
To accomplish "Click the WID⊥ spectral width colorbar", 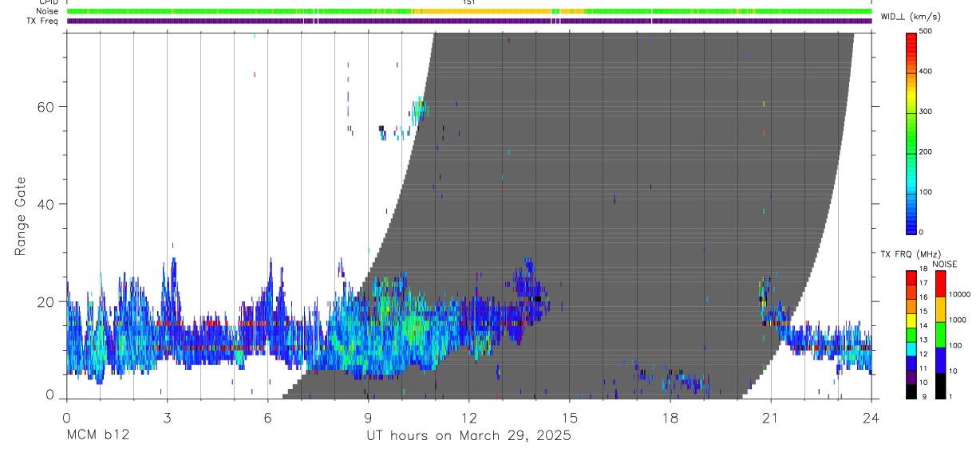I will [x=911, y=132].
